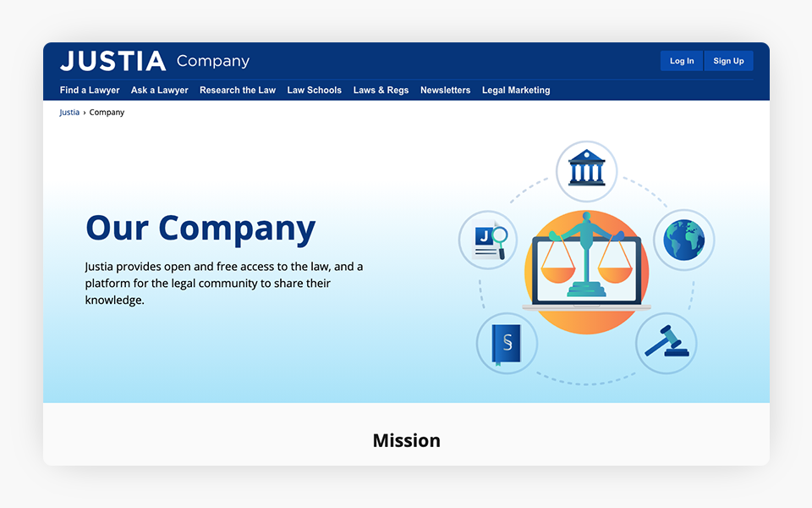The height and width of the screenshot is (508, 812).
Task: Navigate to Newsletters section
Action: point(445,91)
